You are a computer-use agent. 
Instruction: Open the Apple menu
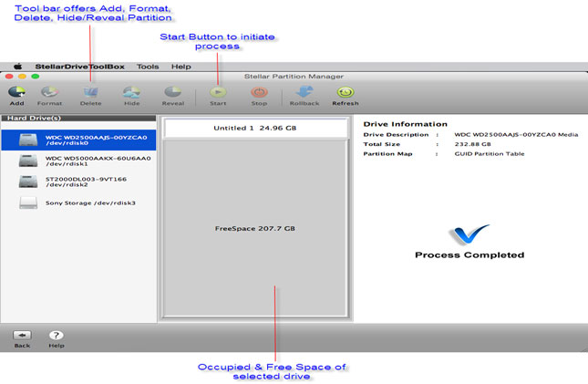(17, 67)
